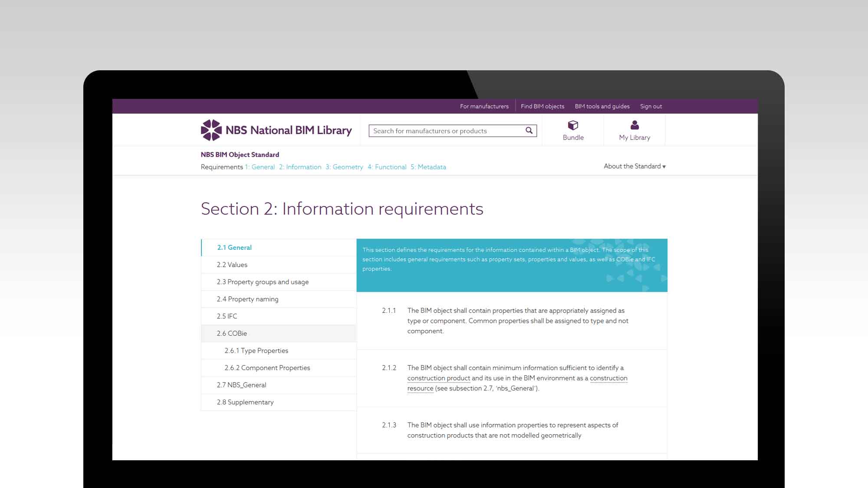Click the 'NBS BIM Object Standard' heading link

pyautogui.click(x=240, y=154)
